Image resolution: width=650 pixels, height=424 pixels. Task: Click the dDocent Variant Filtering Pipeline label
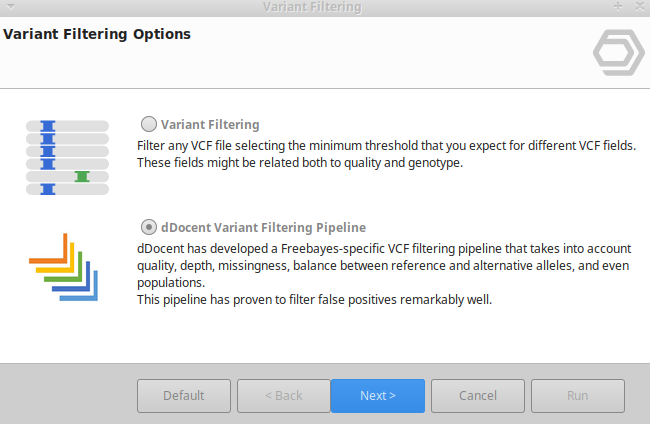(x=264, y=227)
